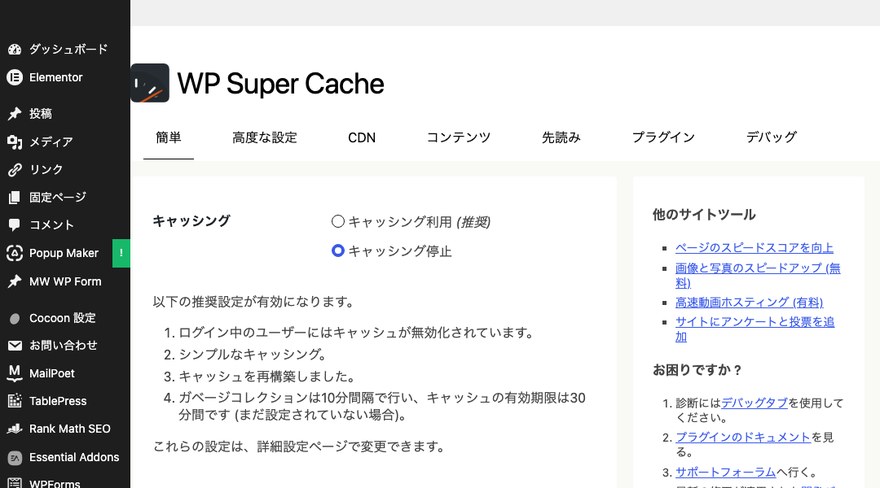Click the お困りですか？ heading
880x488 pixels.
coord(698,370)
